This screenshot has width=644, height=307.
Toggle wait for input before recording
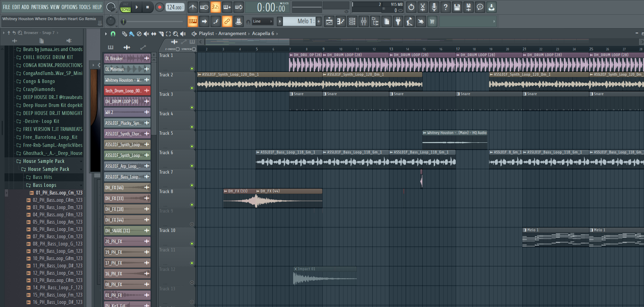[204, 7]
